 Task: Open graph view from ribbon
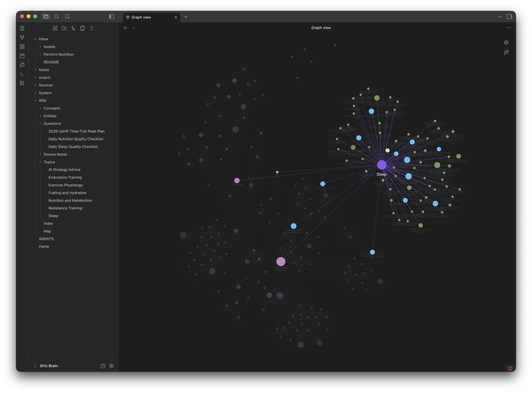22,37
